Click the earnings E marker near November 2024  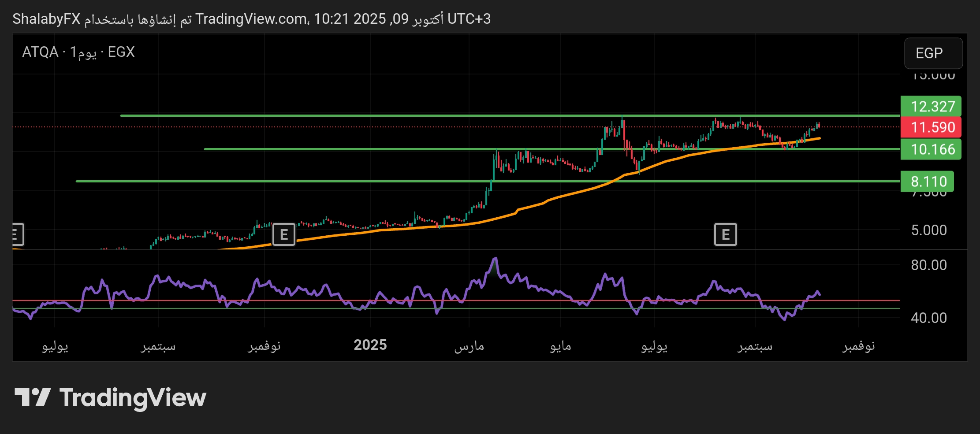tap(283, 234)
